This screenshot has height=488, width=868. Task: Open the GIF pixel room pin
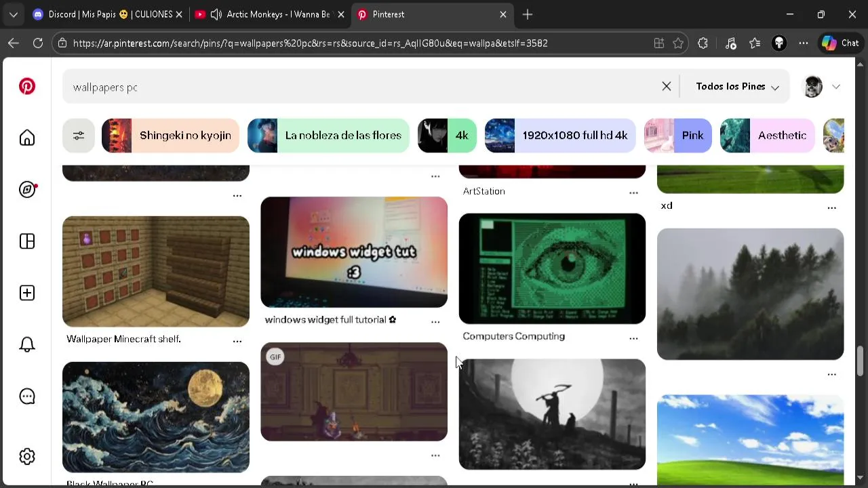point(354,392)
